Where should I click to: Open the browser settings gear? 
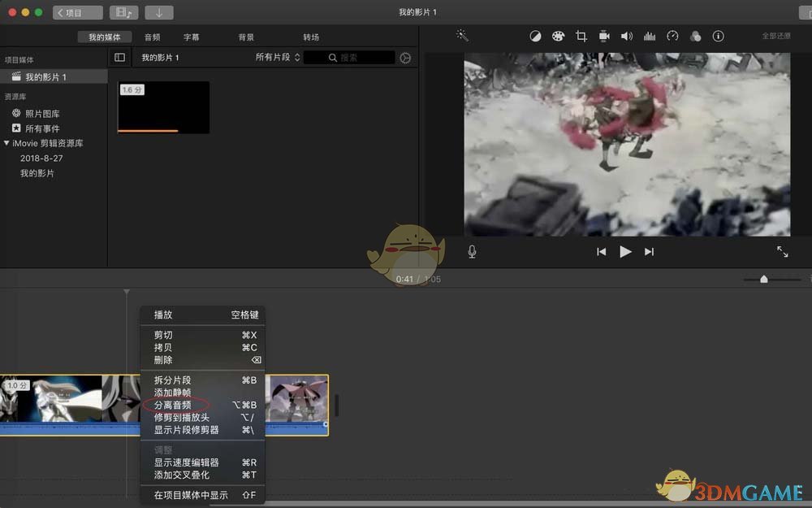pyautogui.click(x=405, y=58)
